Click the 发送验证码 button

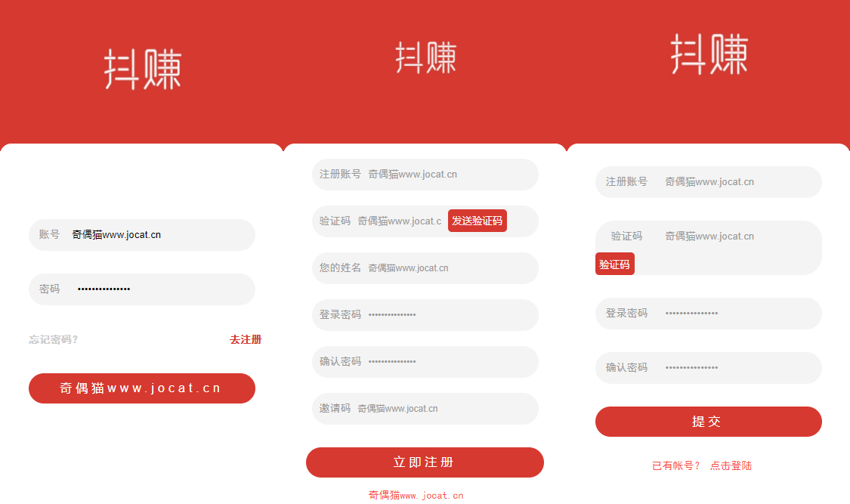coord(477,221)
